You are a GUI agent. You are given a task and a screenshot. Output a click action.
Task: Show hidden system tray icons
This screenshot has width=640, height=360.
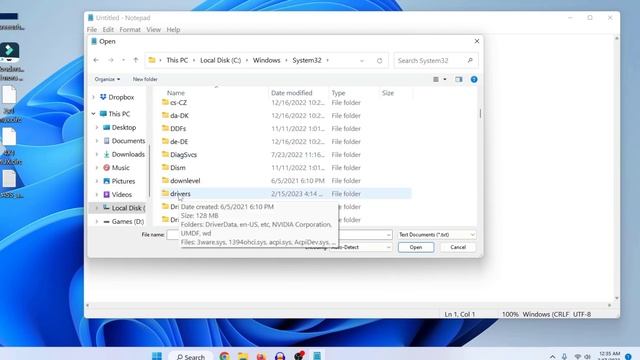pos(552,357)
